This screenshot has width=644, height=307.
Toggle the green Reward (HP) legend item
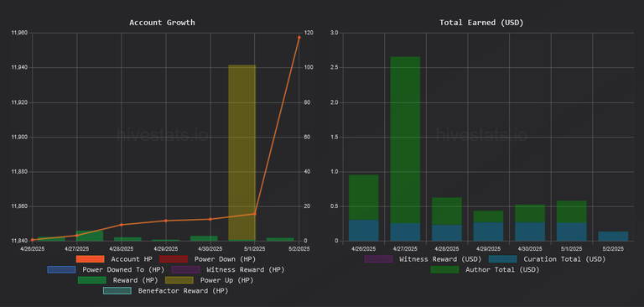coord(92,280)
